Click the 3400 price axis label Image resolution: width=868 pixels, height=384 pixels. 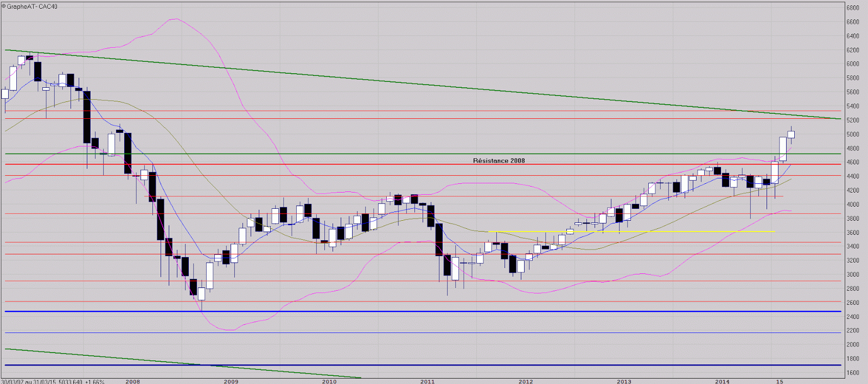tap(853, 246)
